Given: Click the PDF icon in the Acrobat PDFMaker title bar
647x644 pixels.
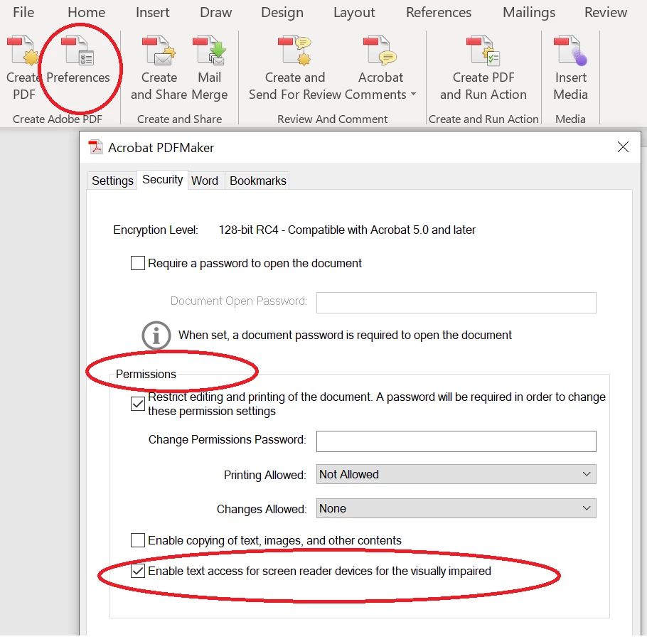Looking at the screenshot, I should (x=96, y=147).
